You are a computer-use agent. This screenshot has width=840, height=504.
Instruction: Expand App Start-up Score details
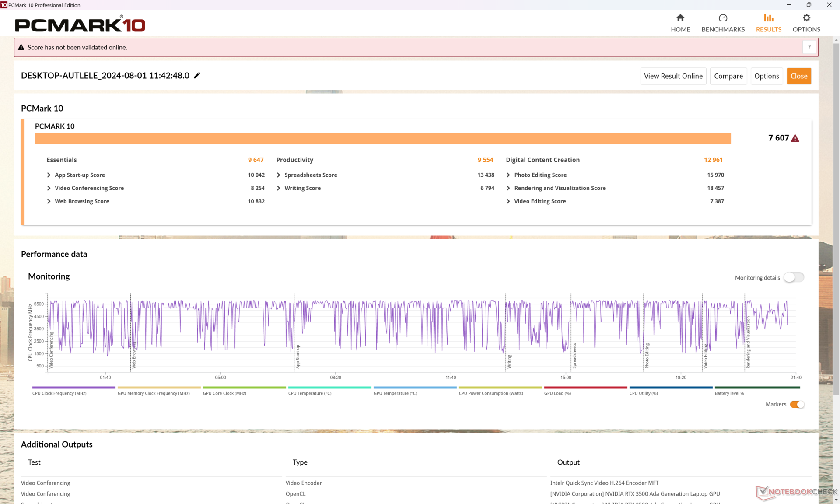(49, 175)
